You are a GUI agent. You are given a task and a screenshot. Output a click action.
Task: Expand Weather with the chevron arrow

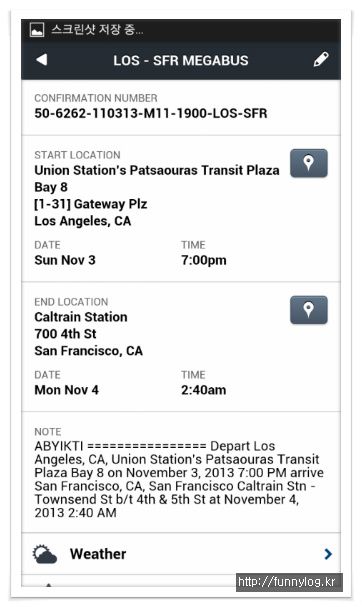tap(328, 554)
